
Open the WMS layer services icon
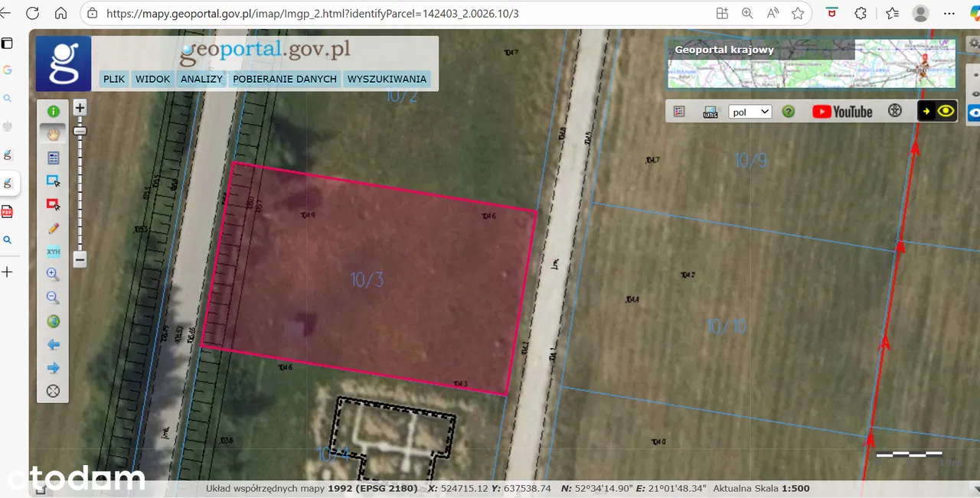click(710, 112)
